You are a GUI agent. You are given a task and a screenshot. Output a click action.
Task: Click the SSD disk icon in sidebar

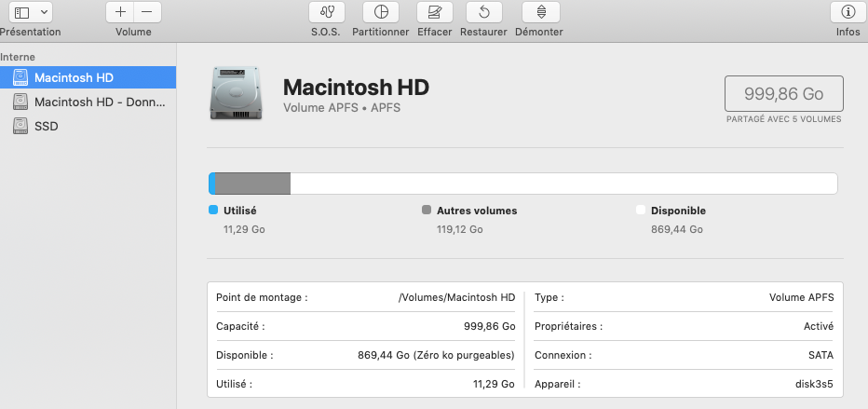20,126
